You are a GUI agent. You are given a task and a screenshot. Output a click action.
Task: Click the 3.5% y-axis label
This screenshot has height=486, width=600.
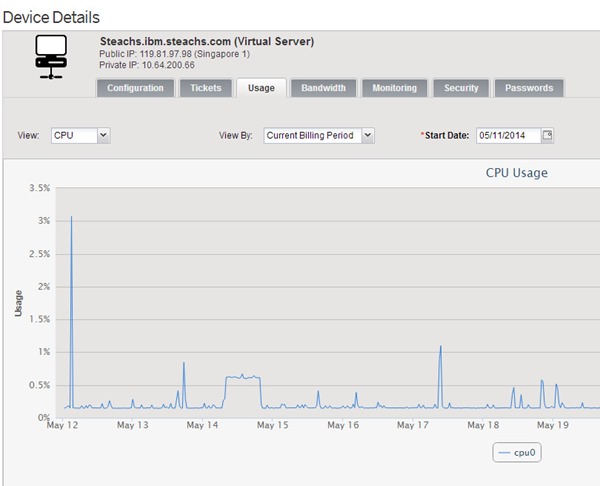[39, 188]
